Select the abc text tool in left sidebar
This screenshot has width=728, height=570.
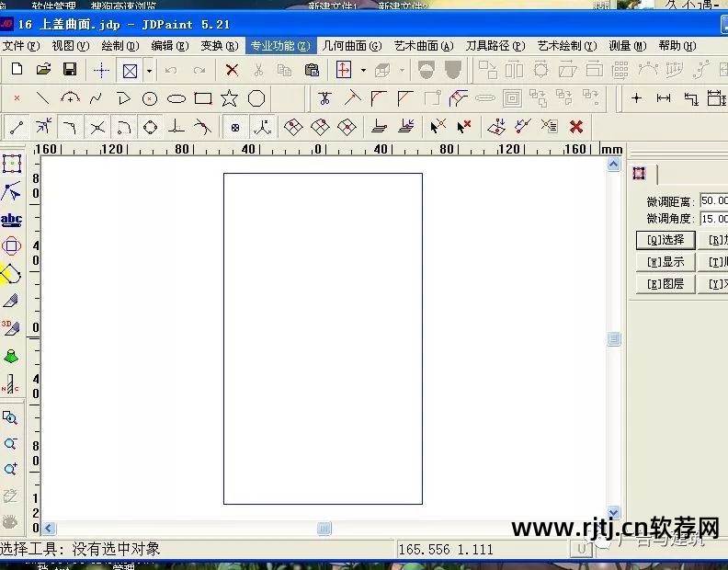coord(11,220)
